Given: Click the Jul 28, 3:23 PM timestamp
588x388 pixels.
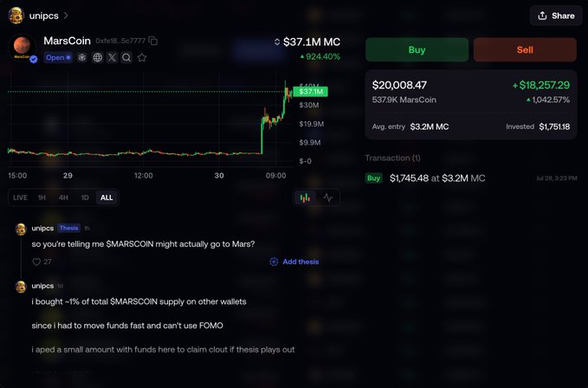Looking at the screenshot, I should (x=557, y=178).
